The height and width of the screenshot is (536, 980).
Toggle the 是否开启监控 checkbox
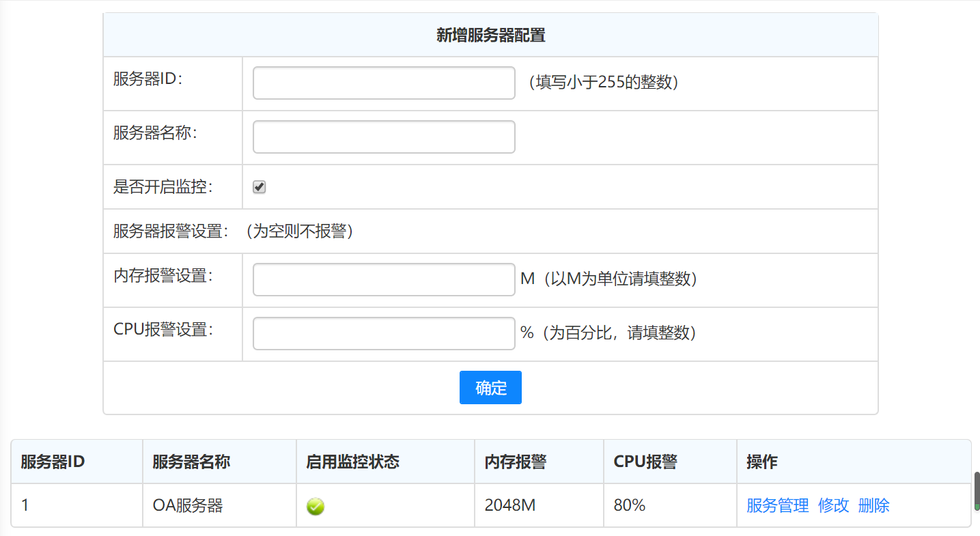[x=260, y=187]
